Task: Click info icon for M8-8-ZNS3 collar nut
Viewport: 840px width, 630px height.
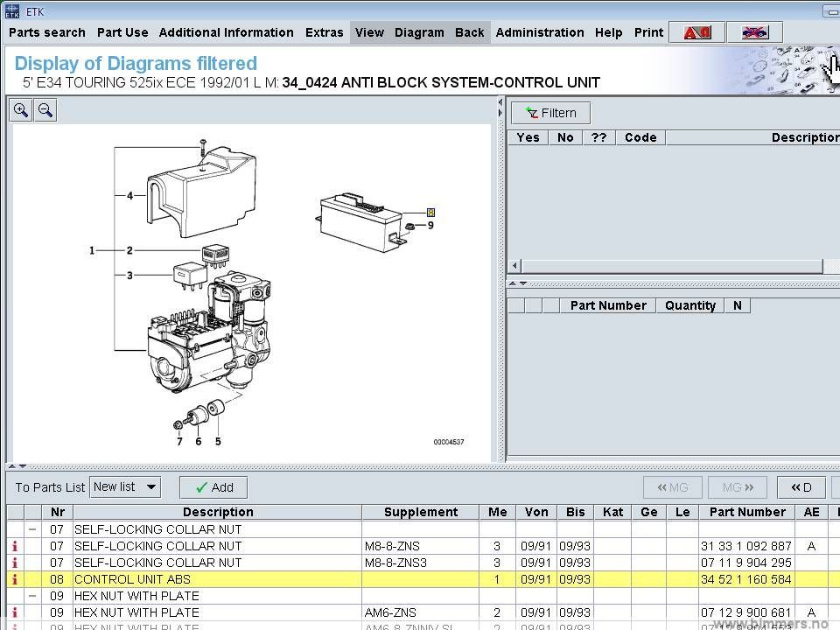Action: tap(15, 563)
